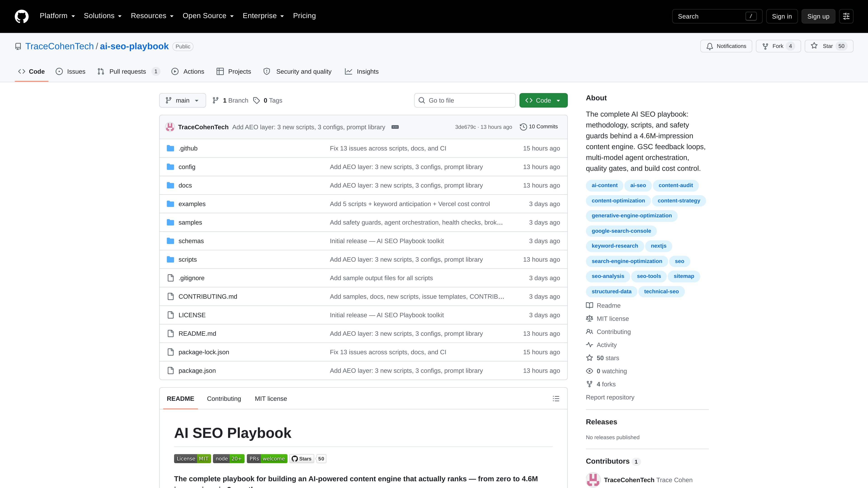
Task: Click the LICENSE file icon
Action: (170, 315)
